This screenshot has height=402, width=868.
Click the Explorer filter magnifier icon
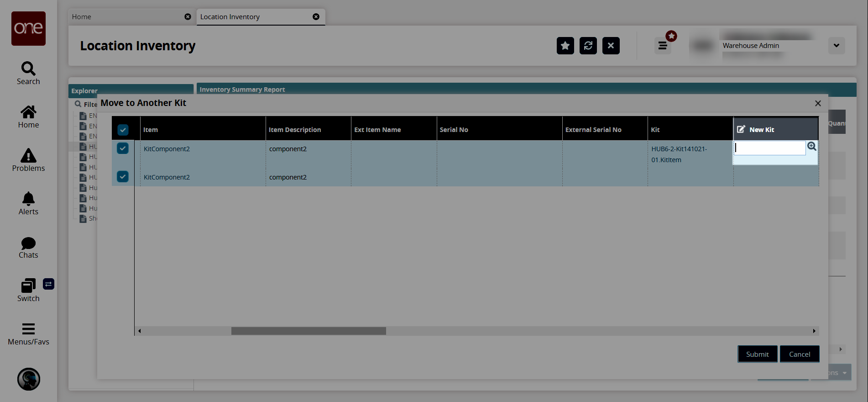(x=78, y=104)
